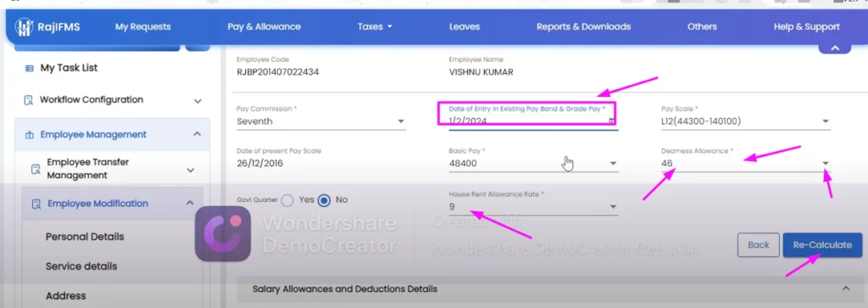Click present pay scale date 26/12/2016
Viewport: 868px width, 308px height.
click(259, 164)
